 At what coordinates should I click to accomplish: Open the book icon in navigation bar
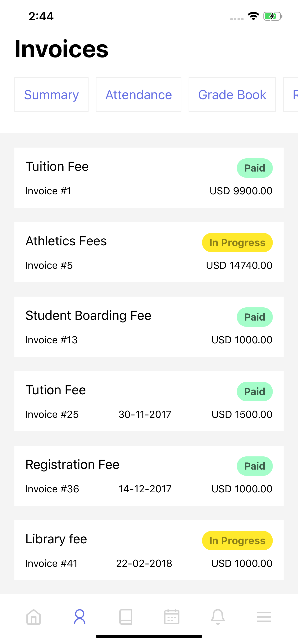click(126, 617)
